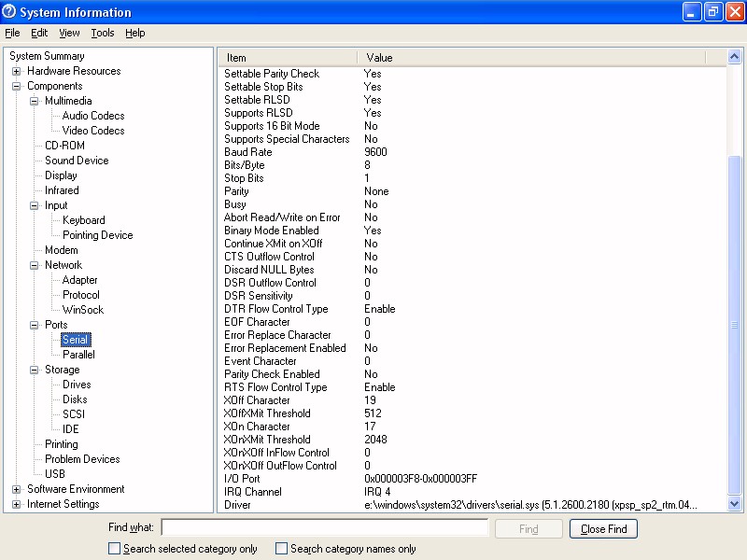
Task: Collapse the Components tree node
Action: (17, 86)
